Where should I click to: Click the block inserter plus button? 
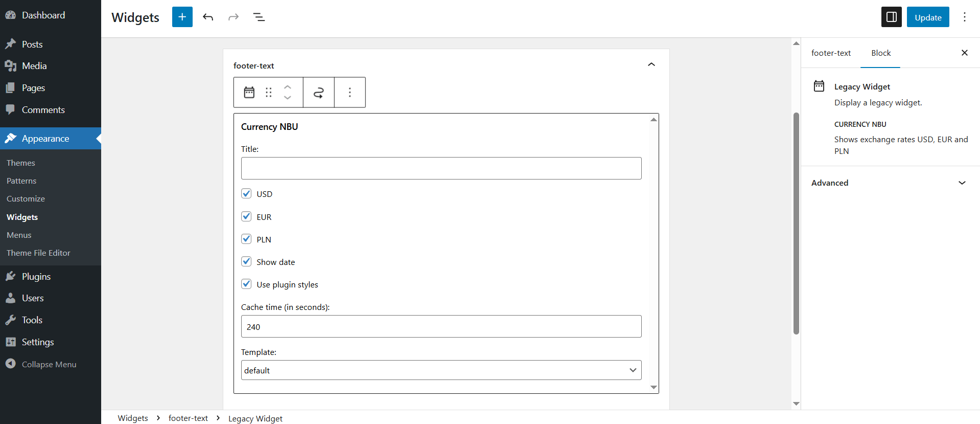182,17
